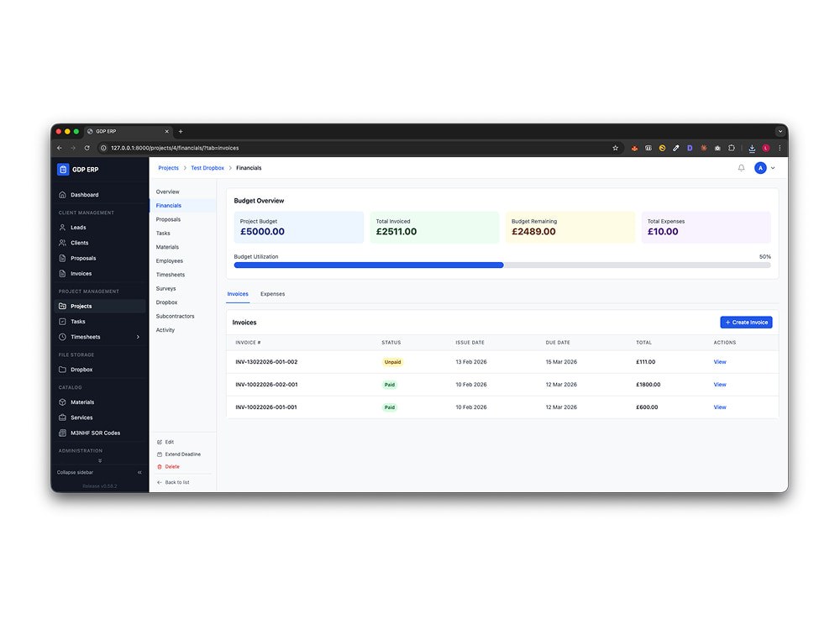
Task: Go back in the browser
Action: (60, 148)
